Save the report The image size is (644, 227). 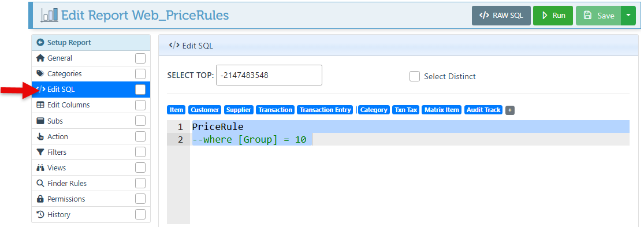point(598,16)
